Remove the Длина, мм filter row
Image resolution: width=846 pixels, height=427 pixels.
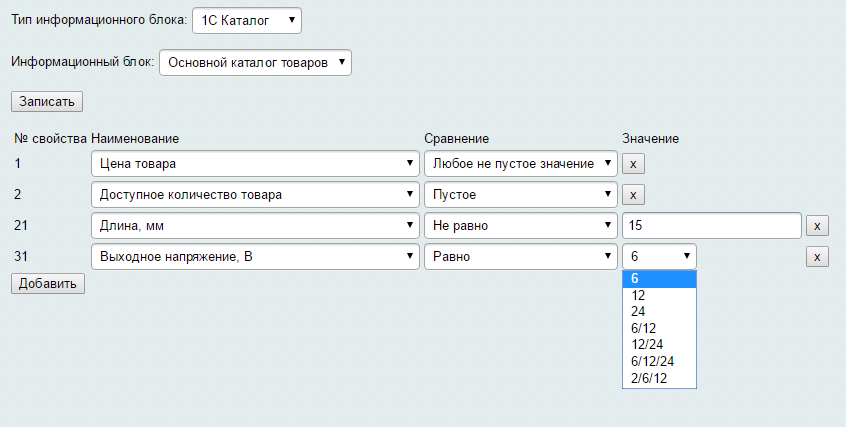click(817, 226)
